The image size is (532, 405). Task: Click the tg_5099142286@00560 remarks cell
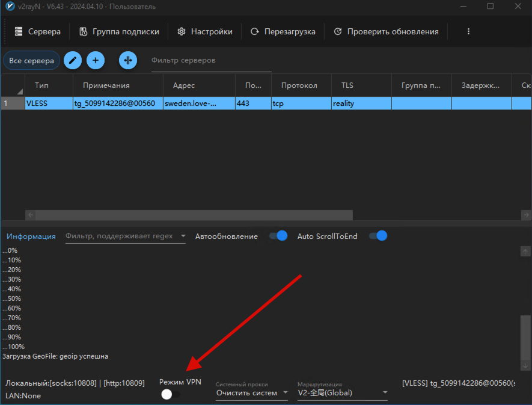[x=118, y=104]
